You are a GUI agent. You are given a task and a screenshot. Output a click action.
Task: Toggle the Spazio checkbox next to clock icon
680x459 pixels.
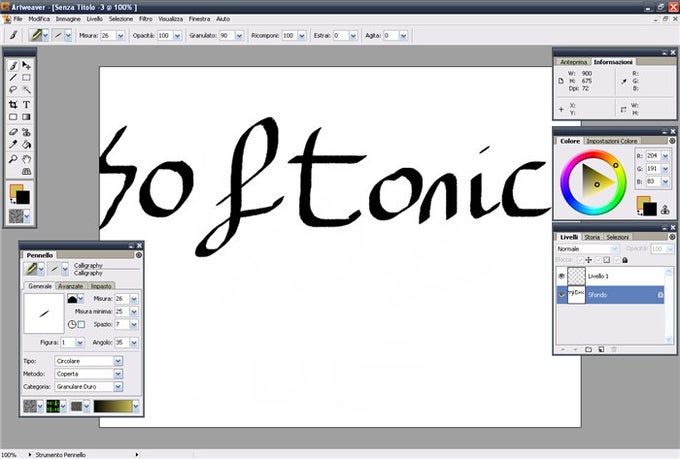click(81, 324)
